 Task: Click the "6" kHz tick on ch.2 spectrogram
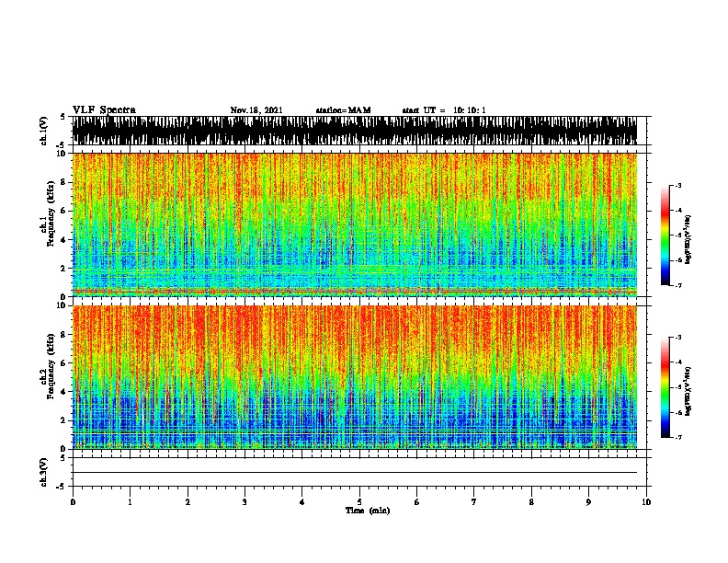pos(64,362)
